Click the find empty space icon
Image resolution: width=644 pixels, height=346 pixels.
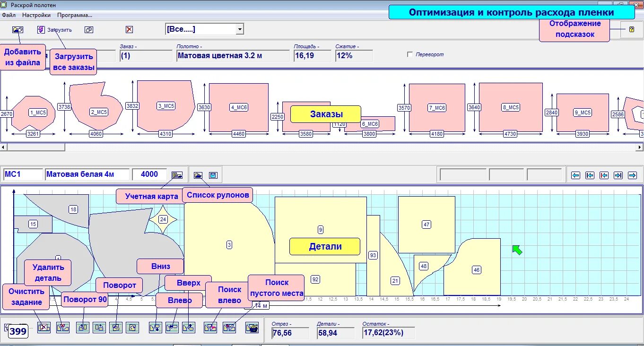[x=229, y=327]
